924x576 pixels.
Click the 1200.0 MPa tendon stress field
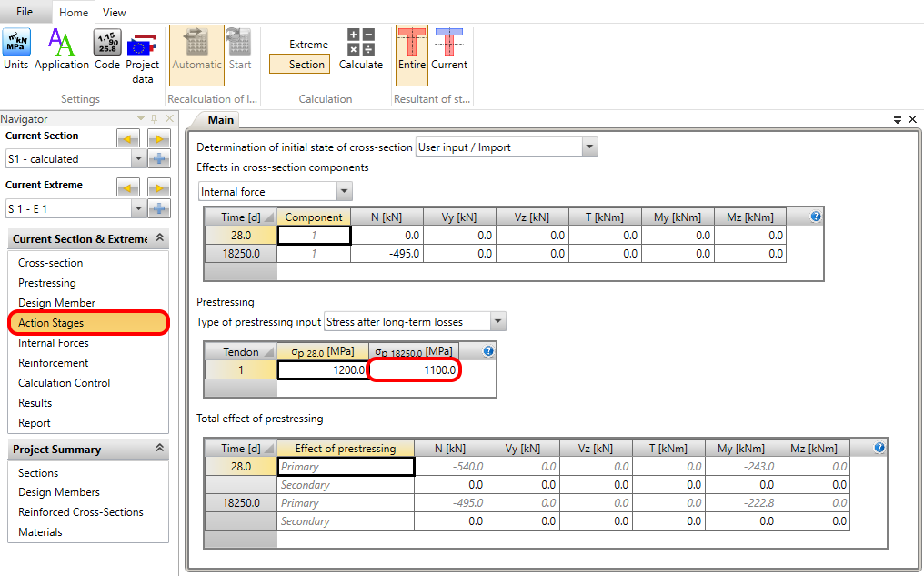323,370
